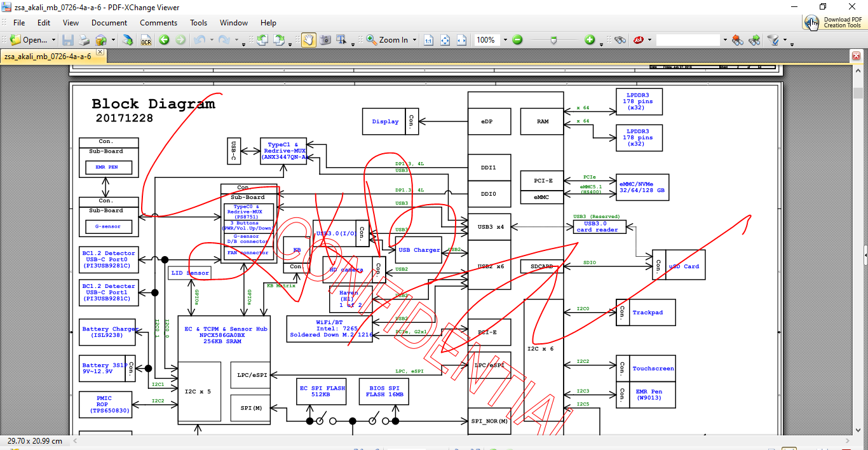Click the search options funnel icon

coord(773,40)
